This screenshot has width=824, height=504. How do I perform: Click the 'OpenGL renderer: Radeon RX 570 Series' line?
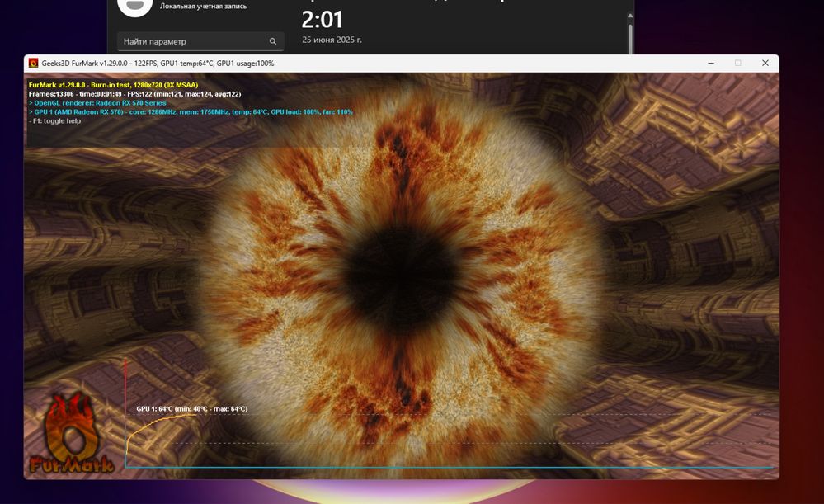(x=97, y=103)
